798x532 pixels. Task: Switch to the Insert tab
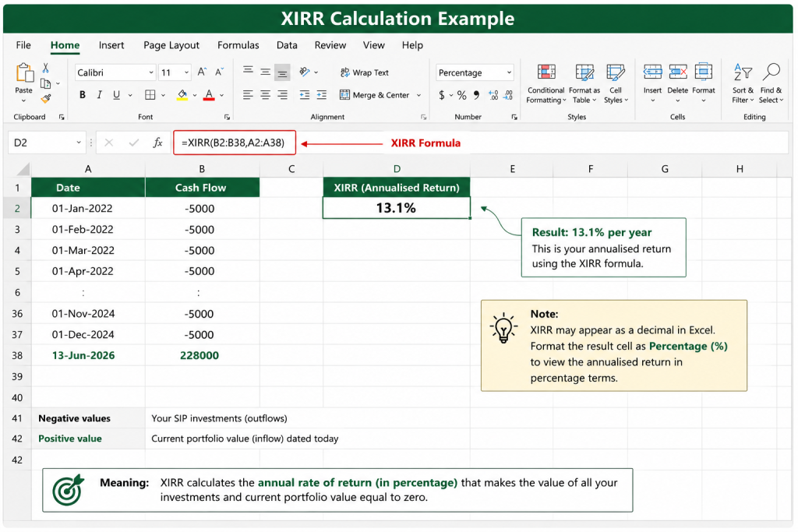[111, 45]
